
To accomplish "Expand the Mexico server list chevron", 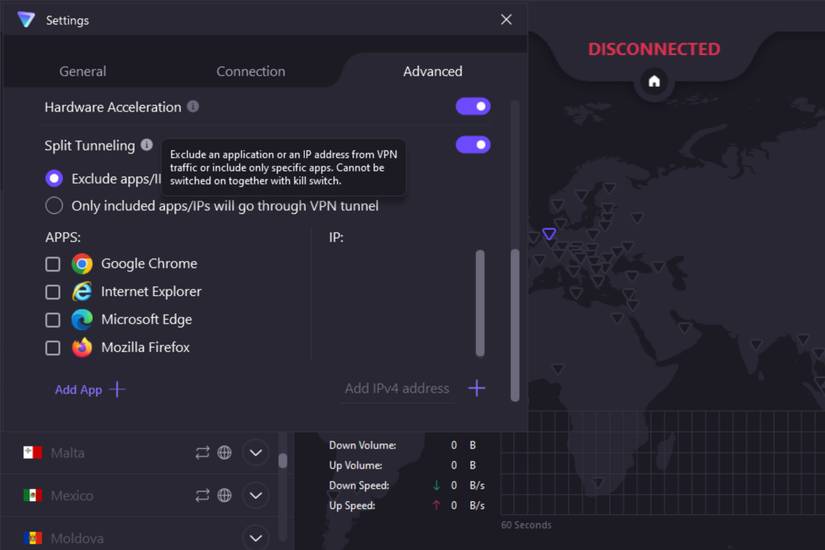I will coord(256,495).
